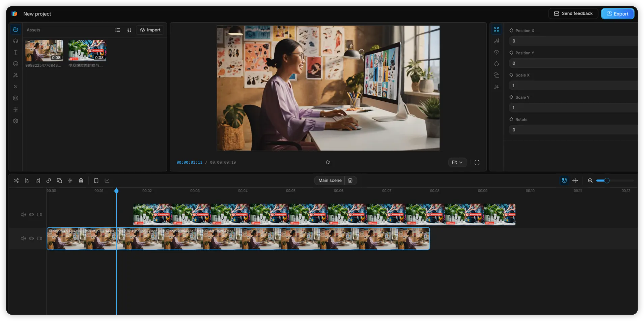
Task: Open the magic wand effects panel in left sidebar
Action: click(x=16, y=75)
